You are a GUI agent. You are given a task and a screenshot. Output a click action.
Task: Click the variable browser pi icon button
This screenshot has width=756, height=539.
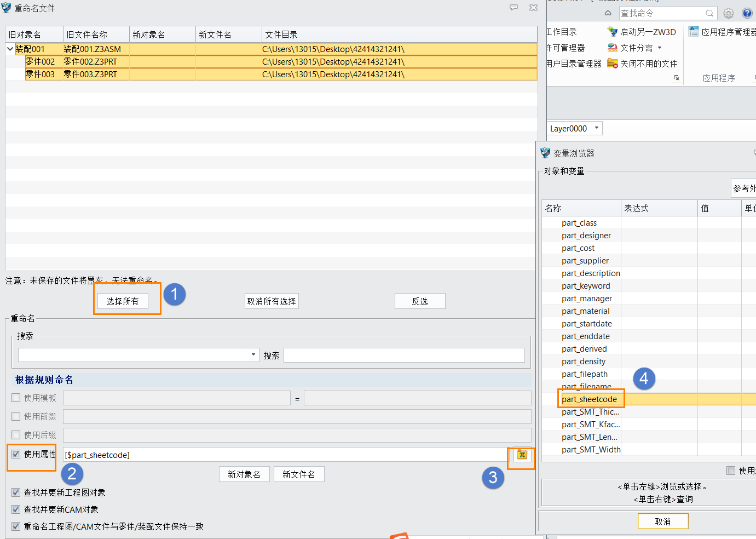522,455
